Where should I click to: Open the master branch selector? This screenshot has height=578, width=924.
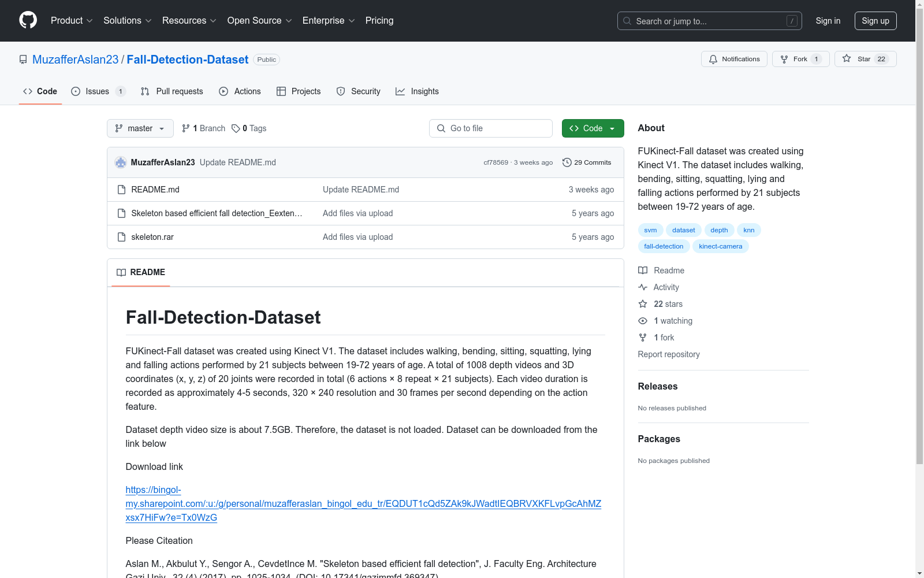click(x=140, y=128)
